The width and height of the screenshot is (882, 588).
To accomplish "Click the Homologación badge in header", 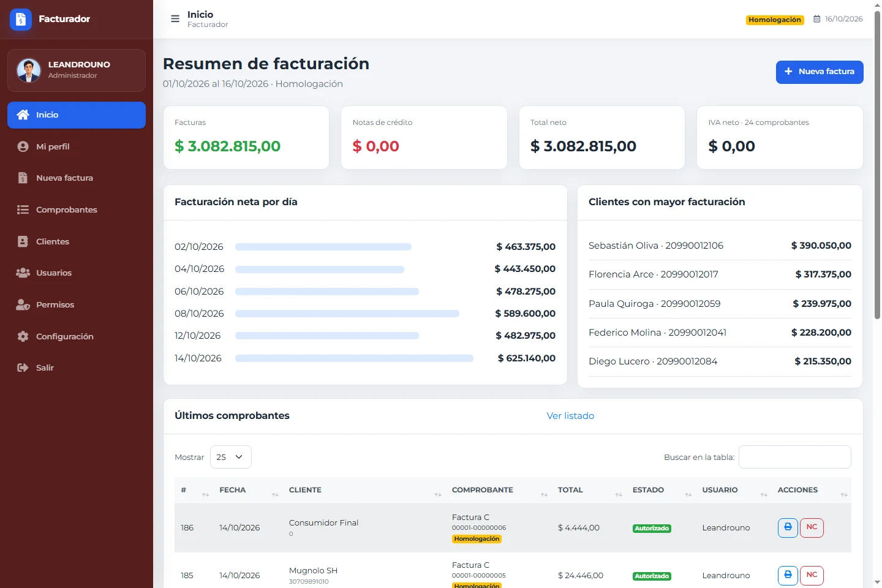I will click(x=775, y=20).
